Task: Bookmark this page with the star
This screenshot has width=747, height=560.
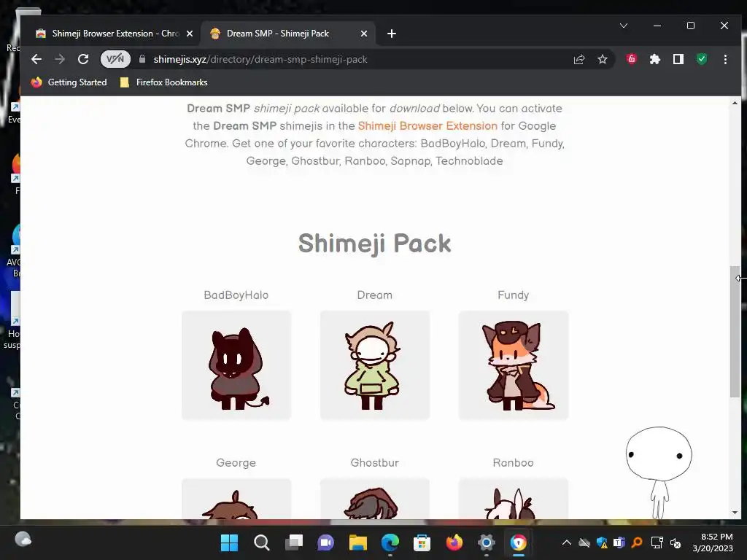Action: (x=602, y=59)
